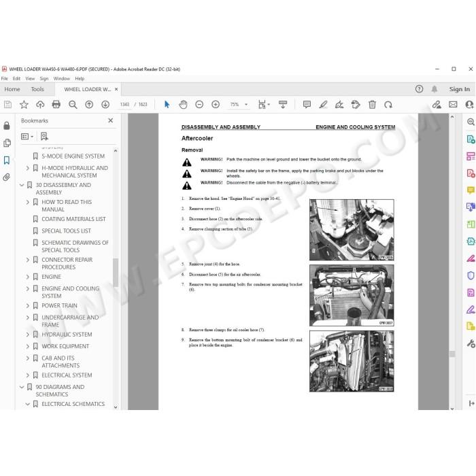Select the Hand pan tool
Screen dimensions: 476x476
pos(183,105)
